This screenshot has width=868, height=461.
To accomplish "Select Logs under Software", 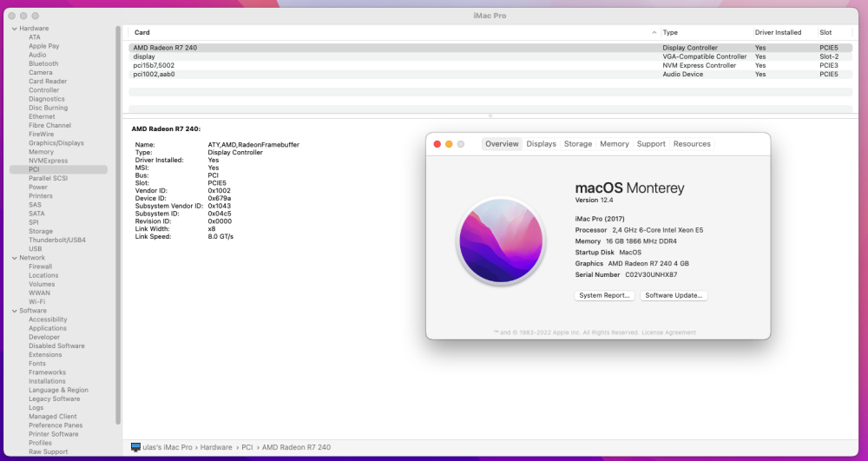I will 36,408.
